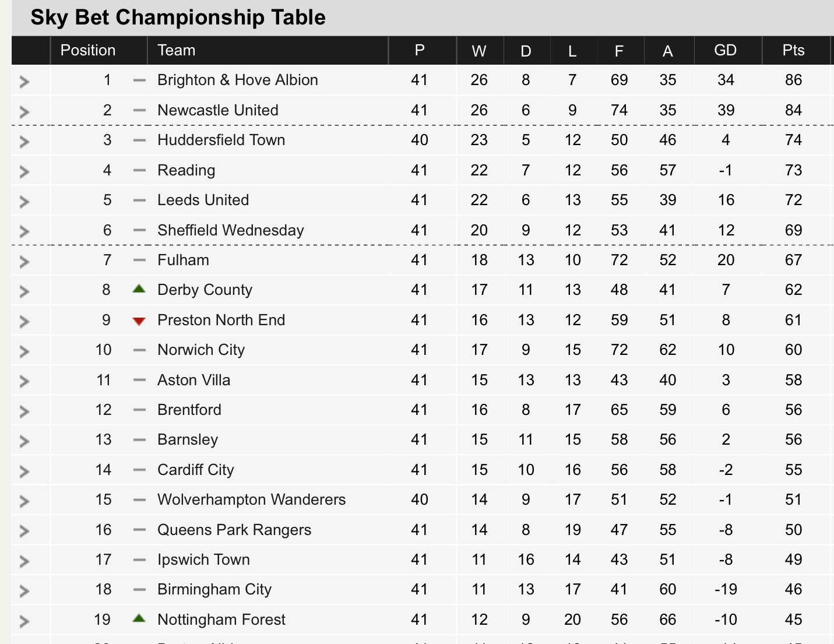Click chevron icon on Aston Villa row
The image size is (834, 644).
[x=24, y=382]
